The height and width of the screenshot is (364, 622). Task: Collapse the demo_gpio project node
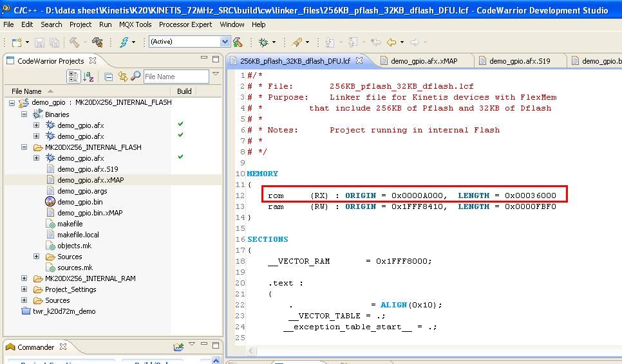[12, 103]
